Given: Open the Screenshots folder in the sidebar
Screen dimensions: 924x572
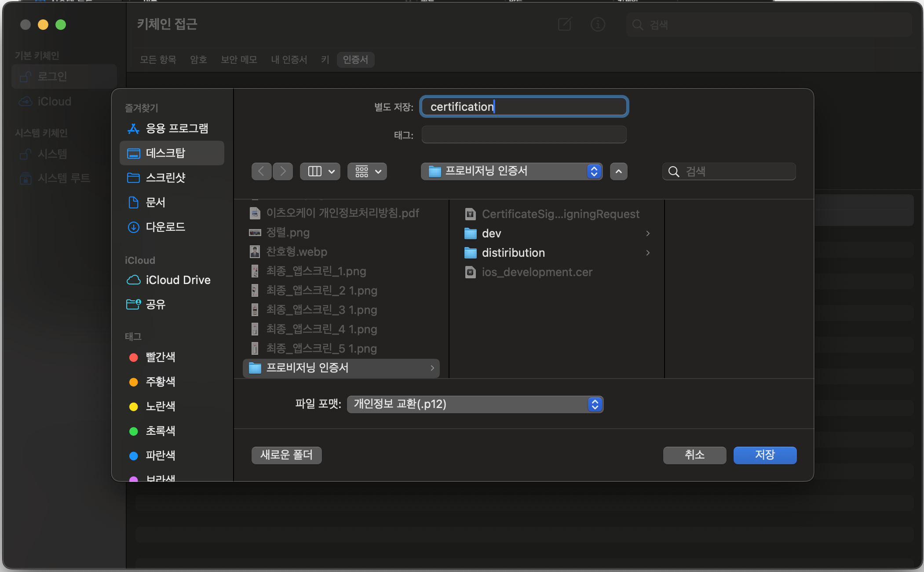Looking at the screenshot, I should [x=165, y=178].
